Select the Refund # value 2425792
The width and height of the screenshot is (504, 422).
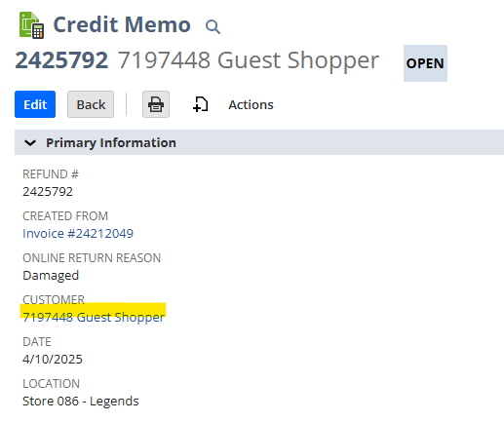point(48,191)
